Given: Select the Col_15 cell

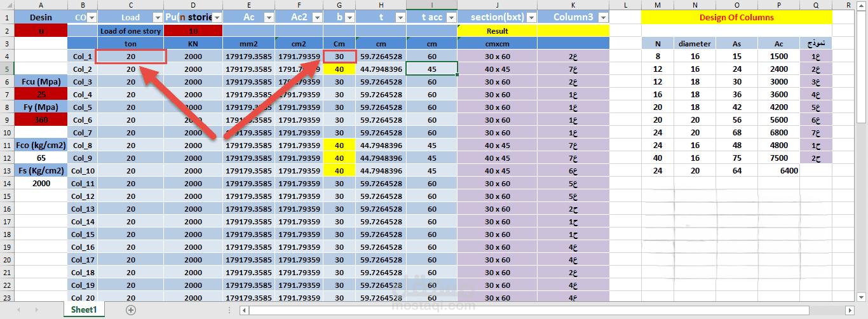Looking at the screenshot, I should [82, 234].
